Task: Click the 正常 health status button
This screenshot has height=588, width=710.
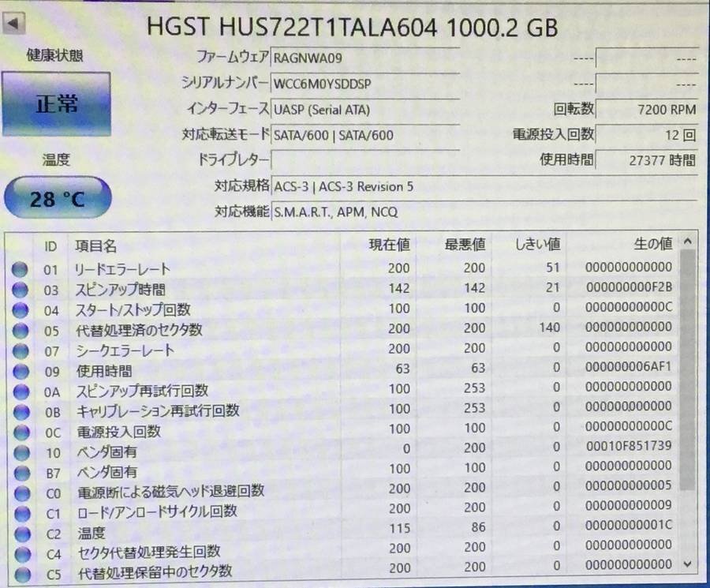Action: 56,105
